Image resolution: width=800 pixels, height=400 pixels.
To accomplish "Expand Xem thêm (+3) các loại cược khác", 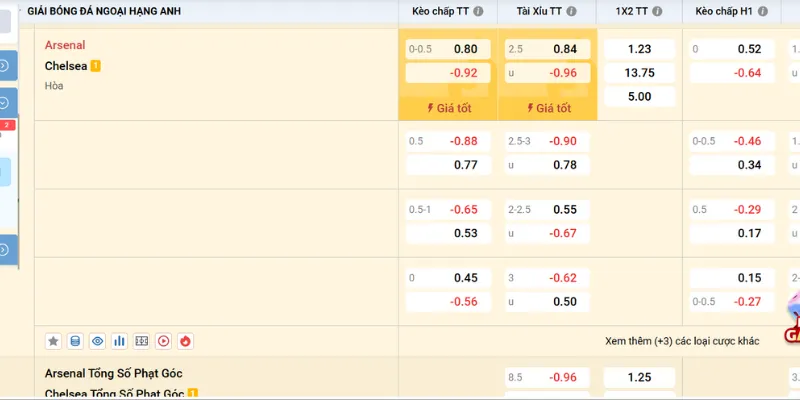I will coord(682,341).
